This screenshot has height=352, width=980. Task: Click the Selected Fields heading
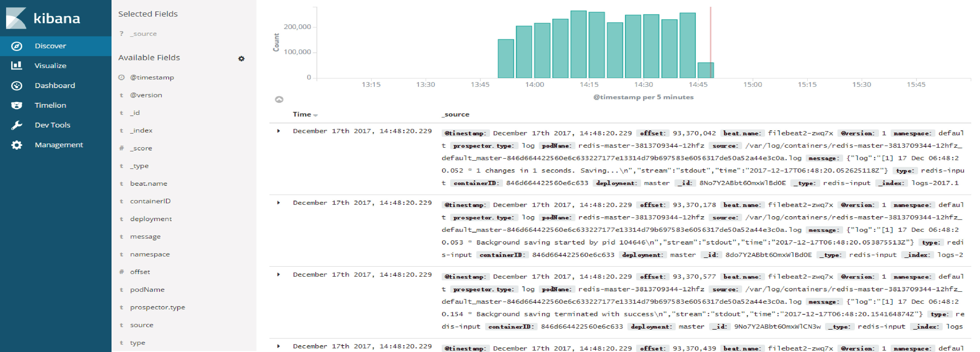point(148,14)
